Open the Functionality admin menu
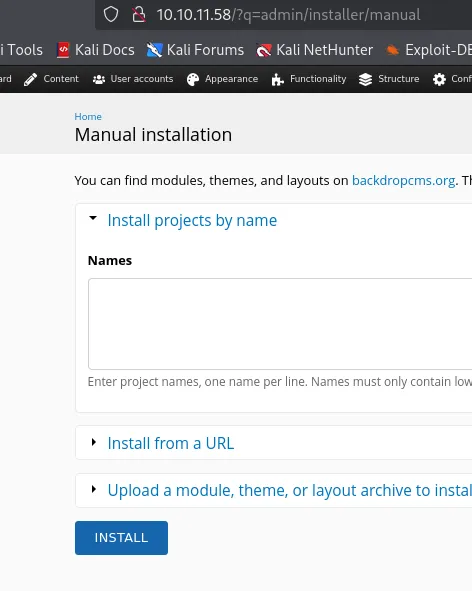This screenshot has width=472, height=591. [308, 79]
